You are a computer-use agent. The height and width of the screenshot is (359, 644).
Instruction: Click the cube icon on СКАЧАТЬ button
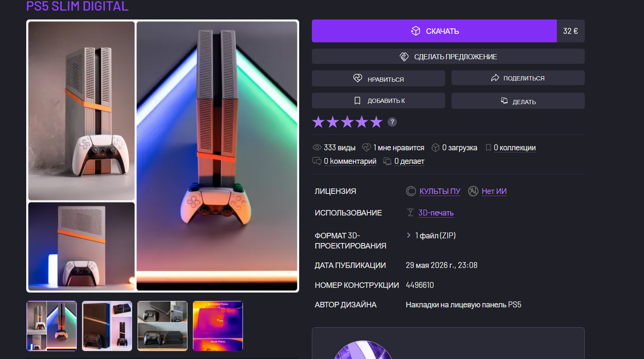(x=416, y=31)
